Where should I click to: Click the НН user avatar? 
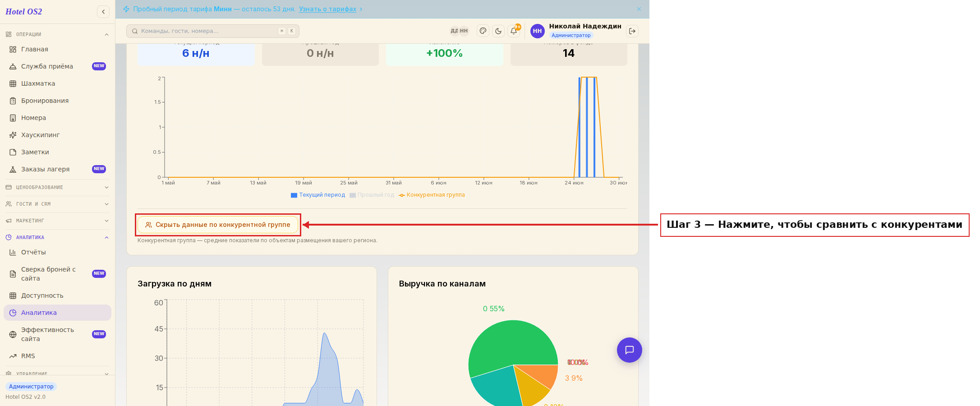tap(537, 31)
